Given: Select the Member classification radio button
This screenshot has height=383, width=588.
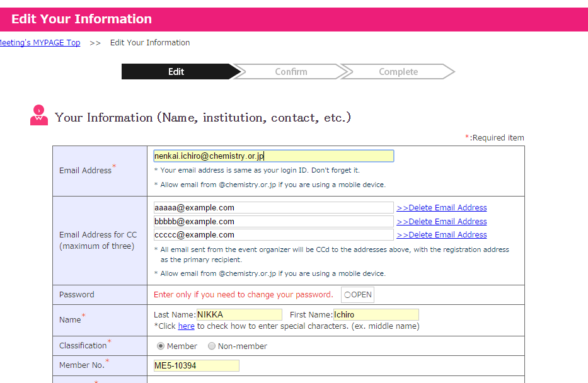Looking at the screenshot, I should [x=161, y=346].
